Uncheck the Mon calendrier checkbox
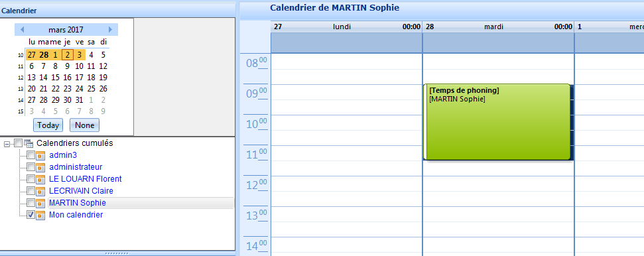 (x=31, y=215)
